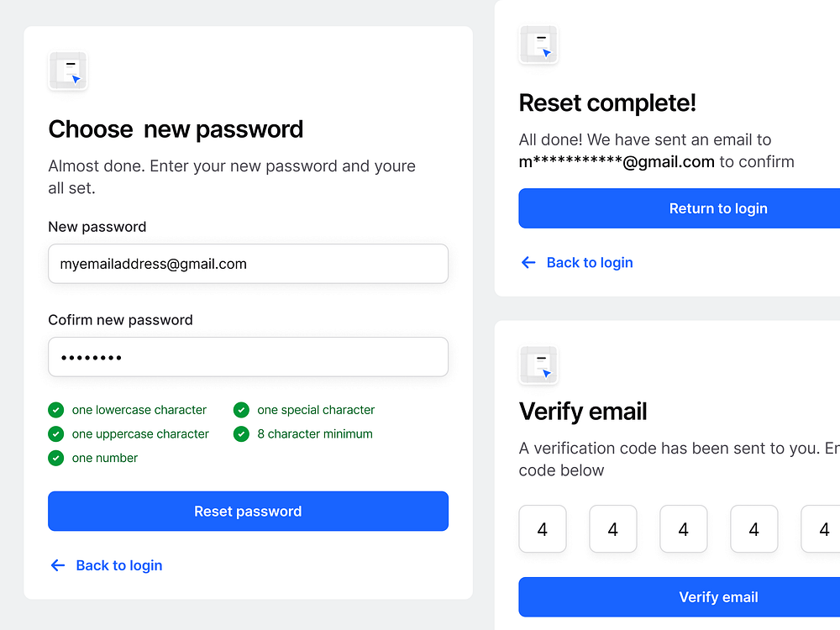Select the check icon for 8 character minimum
The image size is (840, 630).
[x=241, y=433]
